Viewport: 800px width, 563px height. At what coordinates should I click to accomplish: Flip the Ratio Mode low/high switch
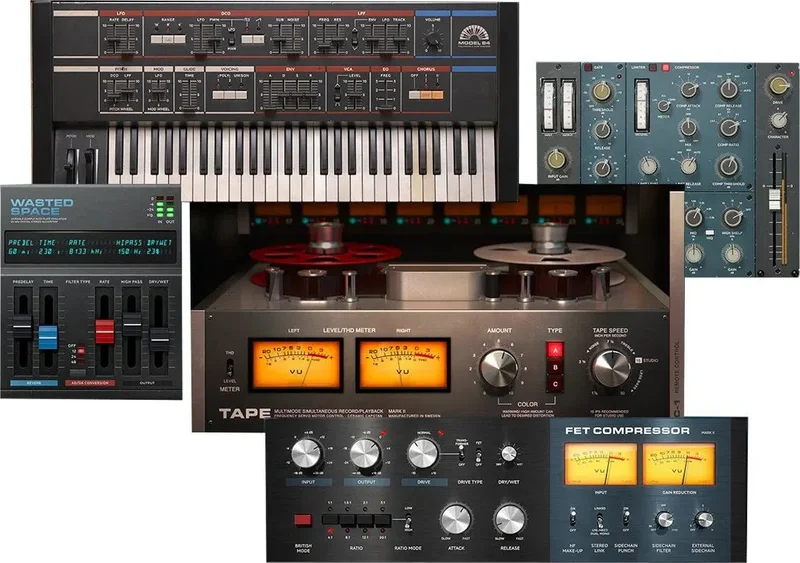408,522
